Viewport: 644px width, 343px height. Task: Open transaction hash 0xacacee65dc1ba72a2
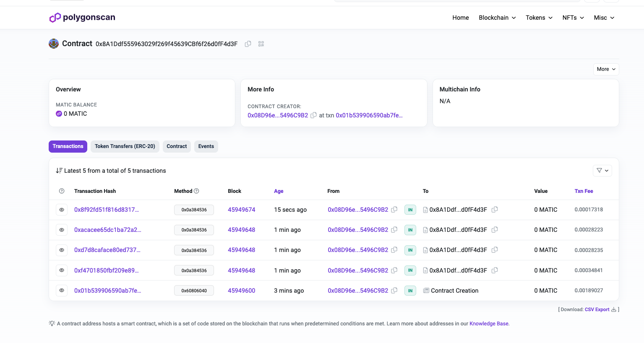(x=108, y=230)
